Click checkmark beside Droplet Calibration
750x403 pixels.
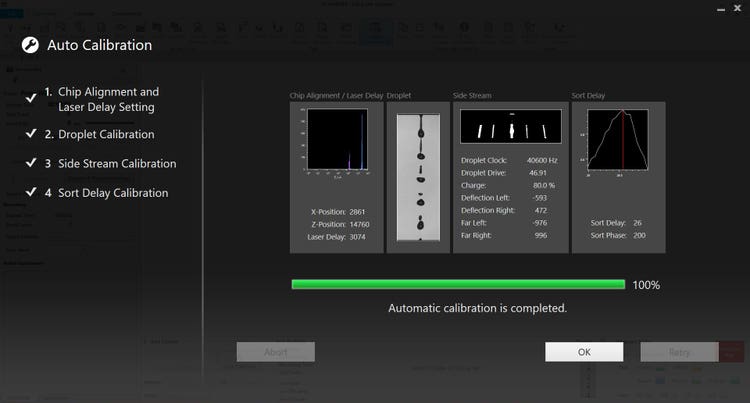pos(31,134)
